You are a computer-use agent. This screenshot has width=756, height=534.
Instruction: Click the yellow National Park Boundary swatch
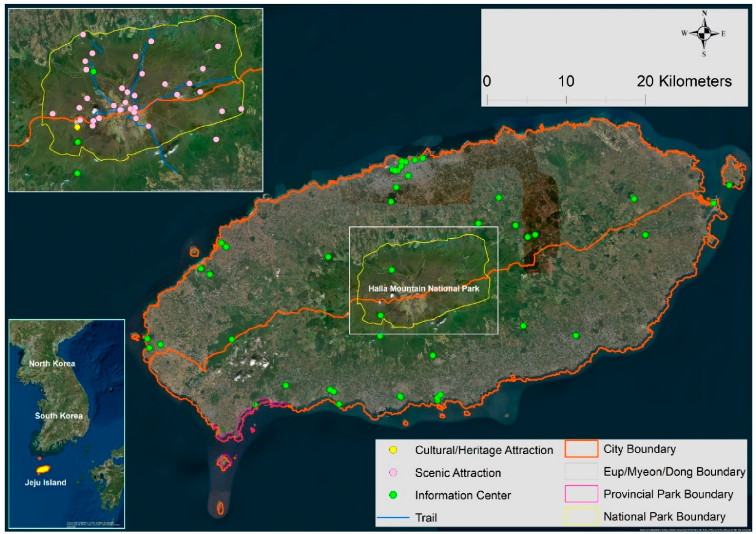tap(581, 517)
